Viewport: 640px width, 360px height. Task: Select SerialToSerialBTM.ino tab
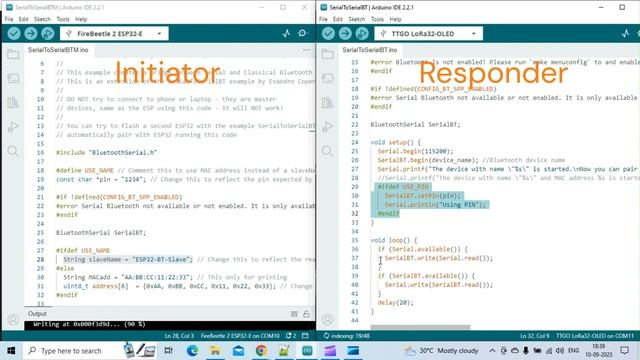(58, 50)
